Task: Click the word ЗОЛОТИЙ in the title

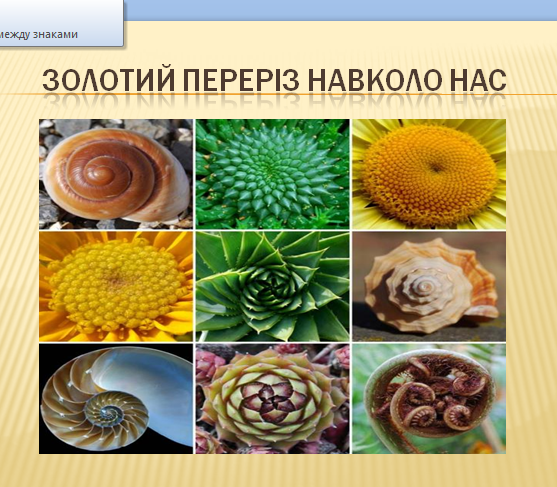Action: tap(108, 80)
